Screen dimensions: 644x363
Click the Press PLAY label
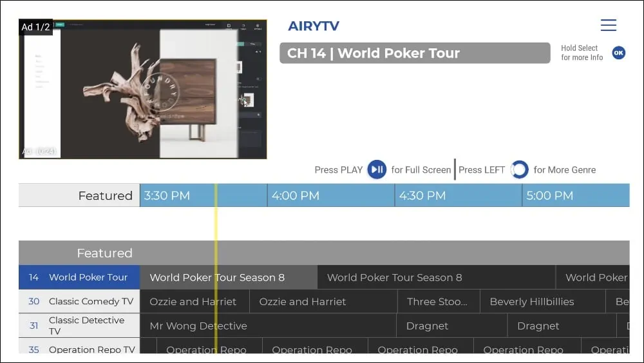(339, 170)
